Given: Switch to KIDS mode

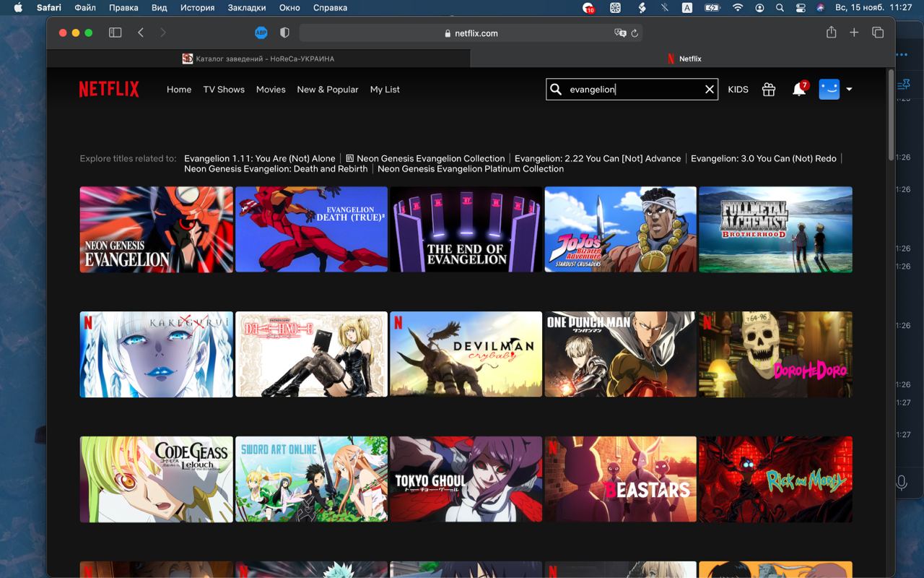Looking at the screenshot, I should [738, 90].
